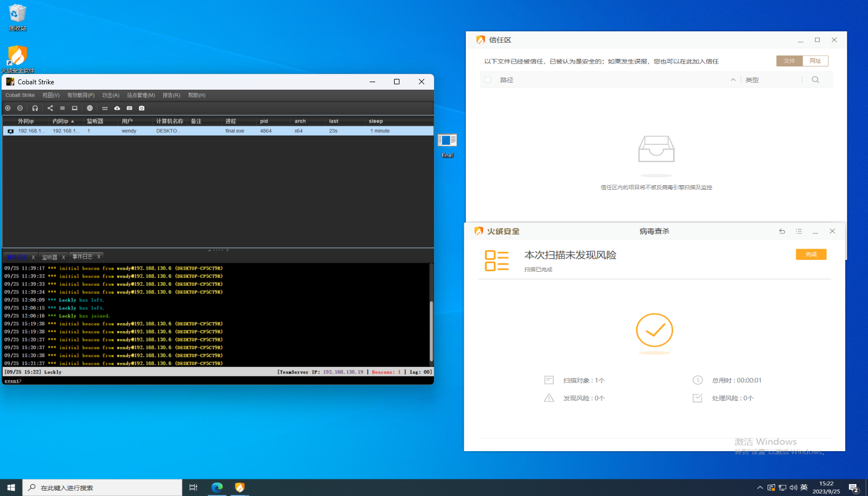Click the 计算机名称 column header
The height and width of the screenshot is (496, 868).
pos(169,121)
